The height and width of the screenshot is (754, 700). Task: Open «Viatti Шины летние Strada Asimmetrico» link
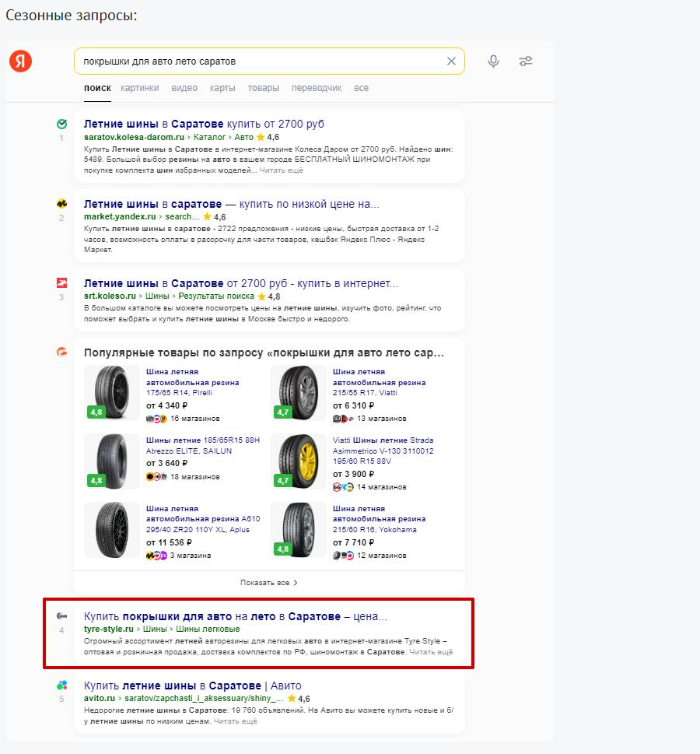coord(383,451)
